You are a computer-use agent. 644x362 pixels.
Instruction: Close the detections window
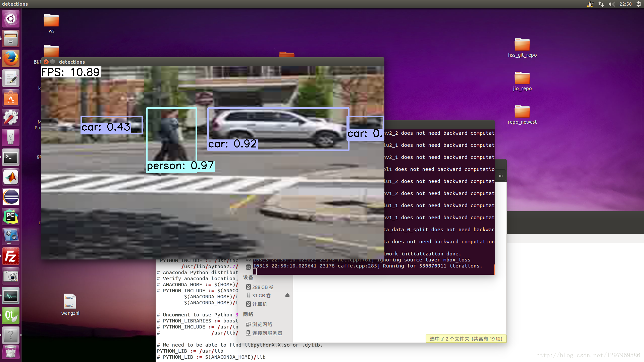[46, 62]
